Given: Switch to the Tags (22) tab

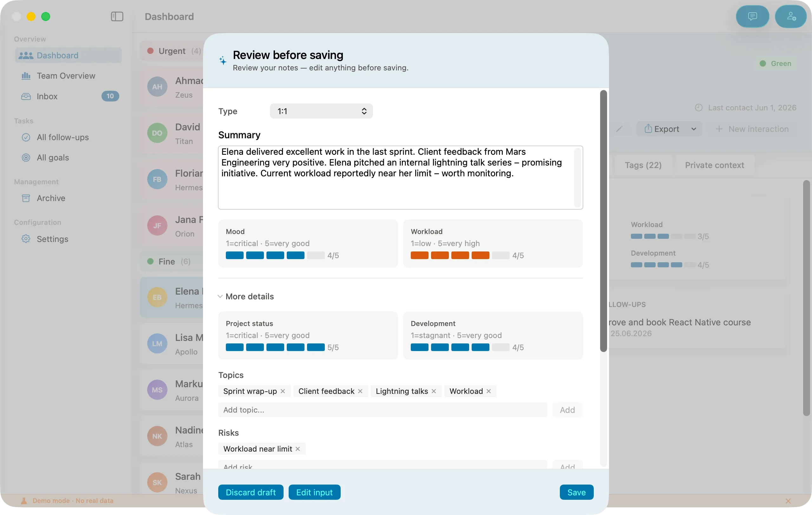Looking at the screenshot, I should (643, 165).
